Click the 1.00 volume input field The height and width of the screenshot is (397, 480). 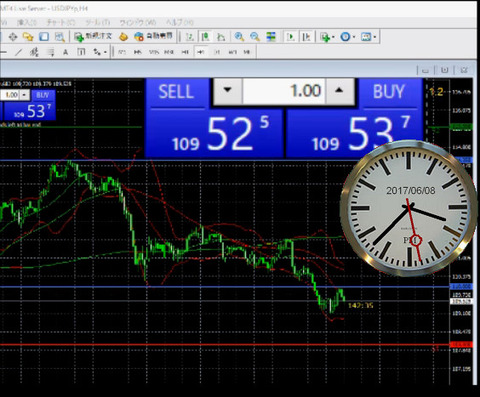(284, 91)
